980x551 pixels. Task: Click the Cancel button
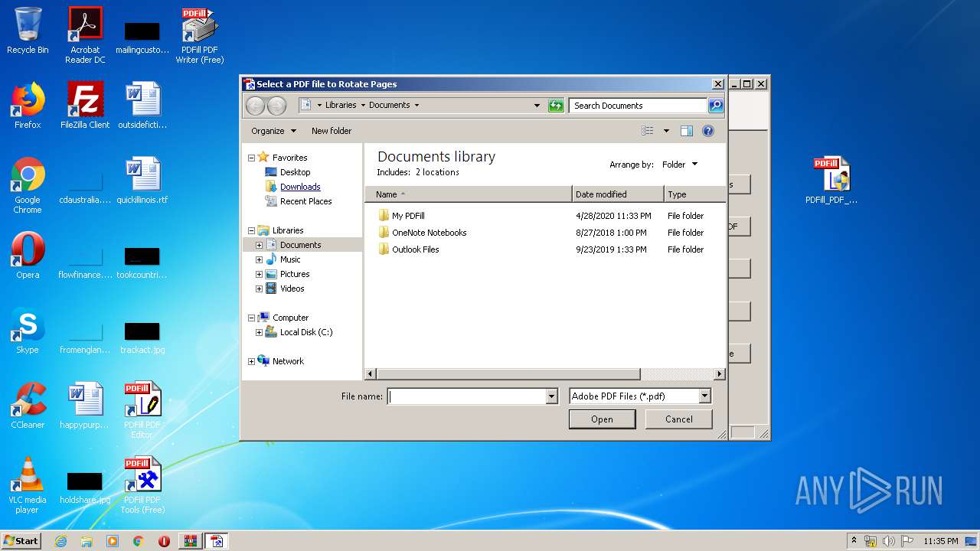point(679,419)
